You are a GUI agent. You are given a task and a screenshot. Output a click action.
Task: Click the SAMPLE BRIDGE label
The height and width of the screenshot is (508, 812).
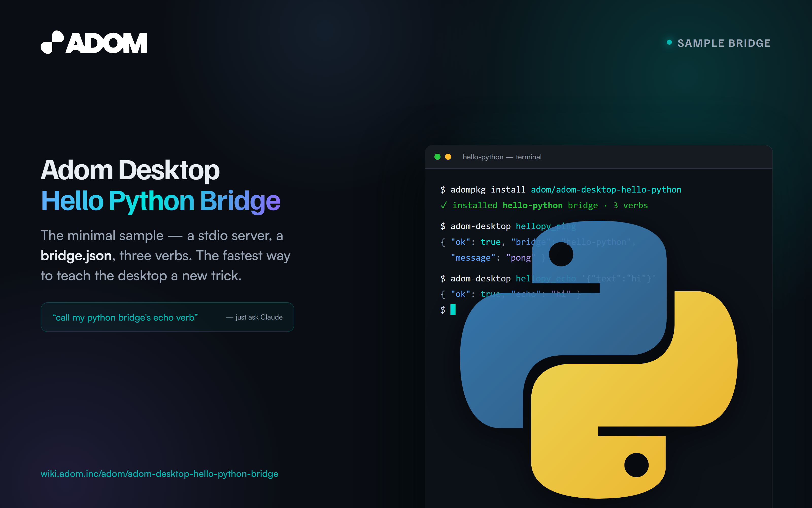724,43
